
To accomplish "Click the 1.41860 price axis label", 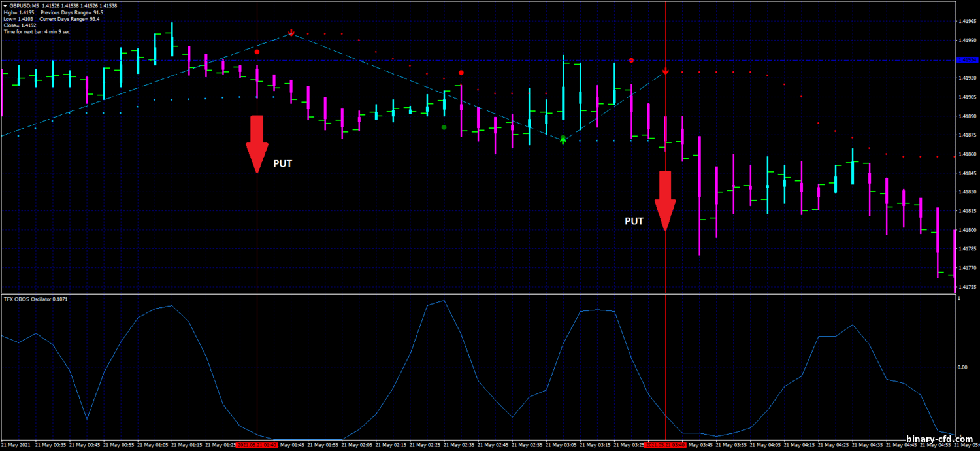I will point(967,154).
